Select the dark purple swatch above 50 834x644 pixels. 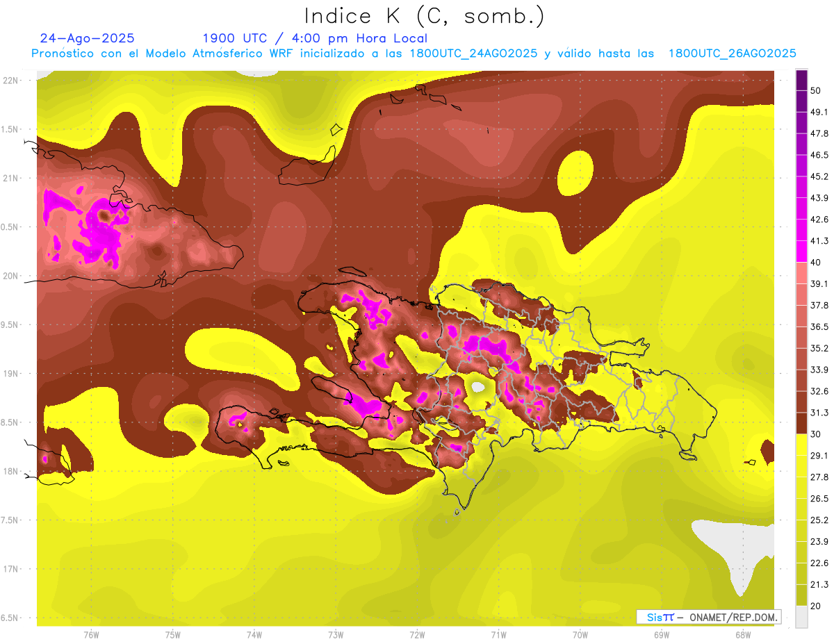tap(801, 80)
